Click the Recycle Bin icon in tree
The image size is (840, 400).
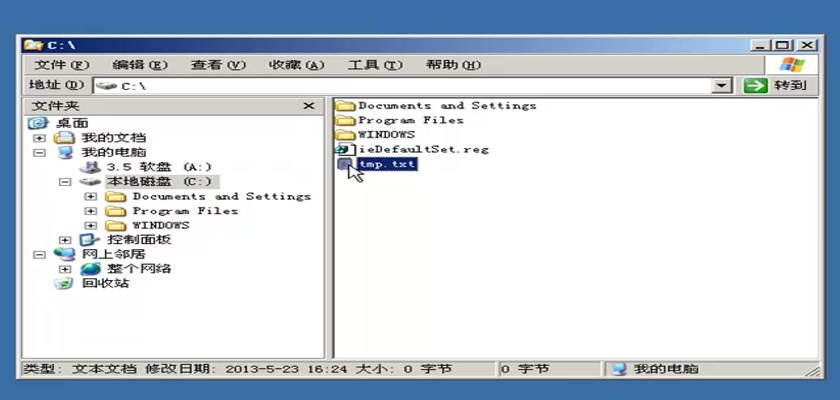coord(64,283)
